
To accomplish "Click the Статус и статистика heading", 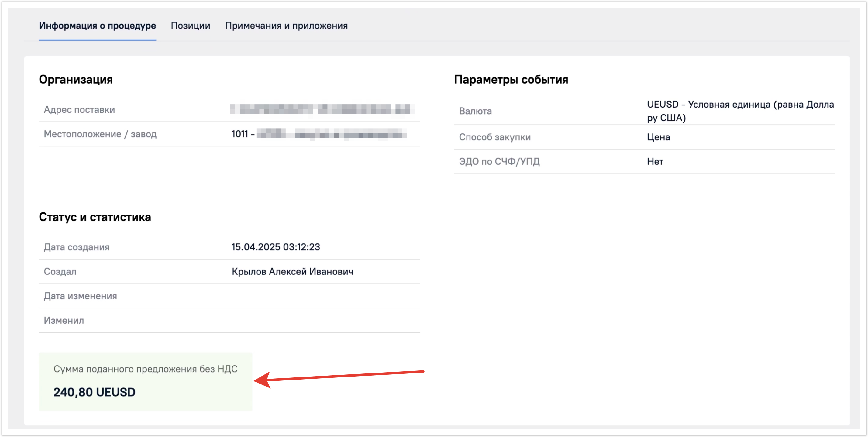I will coord(95,217).
